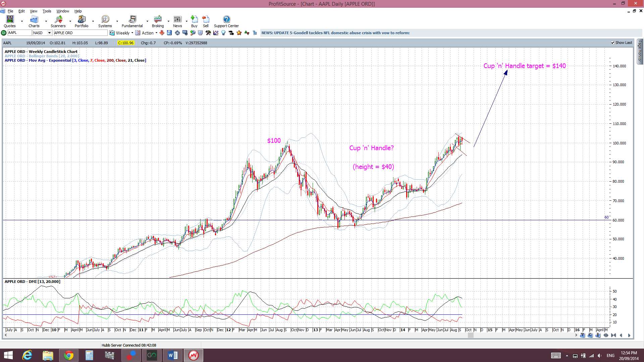This screenshot has height=362, width=644.
Task: Click the crosshair target icon
Action: pos(177,33)
